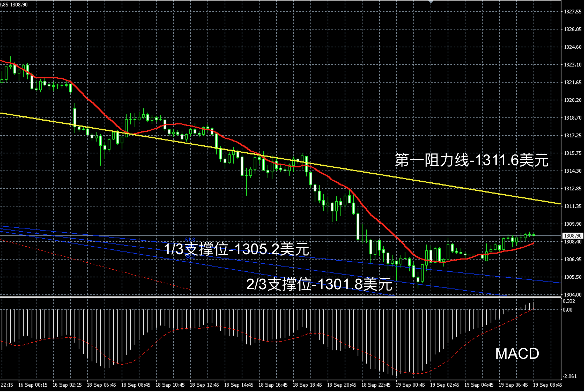Screen dimensions: 585x392
Task: Click the 1320.20 price scale label
Action: pos(573,100)
